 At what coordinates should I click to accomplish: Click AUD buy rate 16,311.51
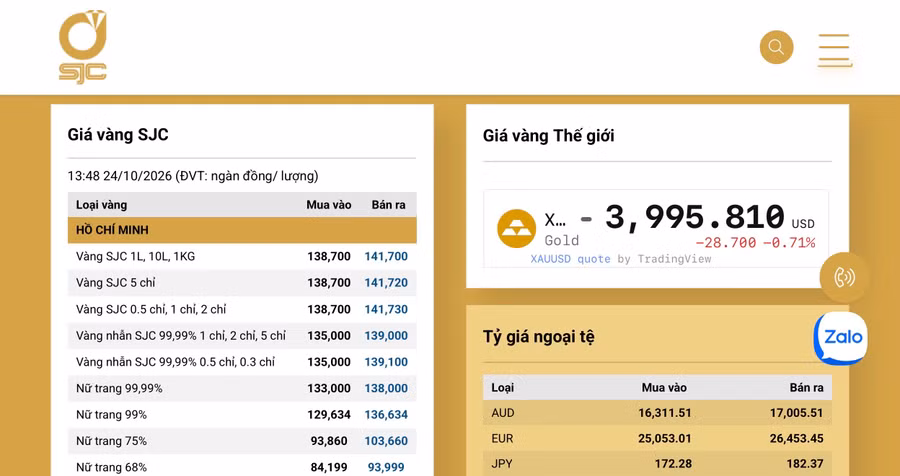pos(665,413)
